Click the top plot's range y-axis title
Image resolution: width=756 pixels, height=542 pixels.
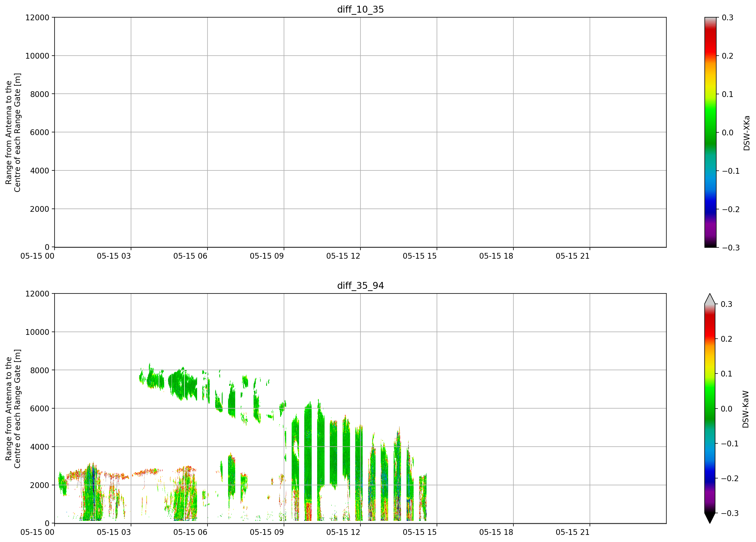[13, 133]
